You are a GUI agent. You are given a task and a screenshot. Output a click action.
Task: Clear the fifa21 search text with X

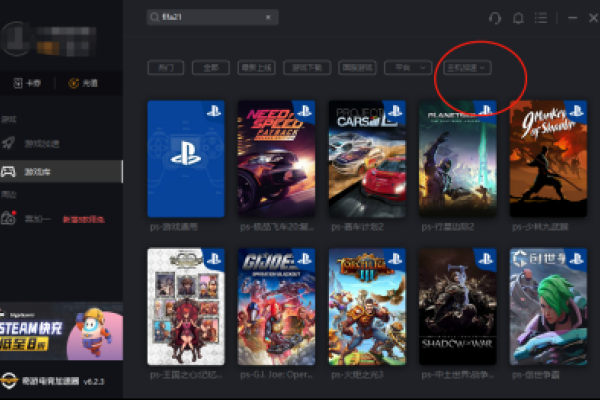click(268, 17)
